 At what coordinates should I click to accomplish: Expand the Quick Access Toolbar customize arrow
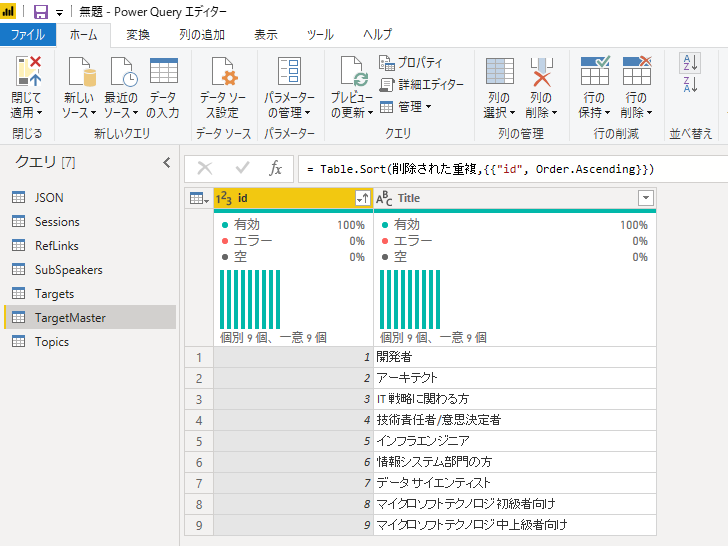59,13
